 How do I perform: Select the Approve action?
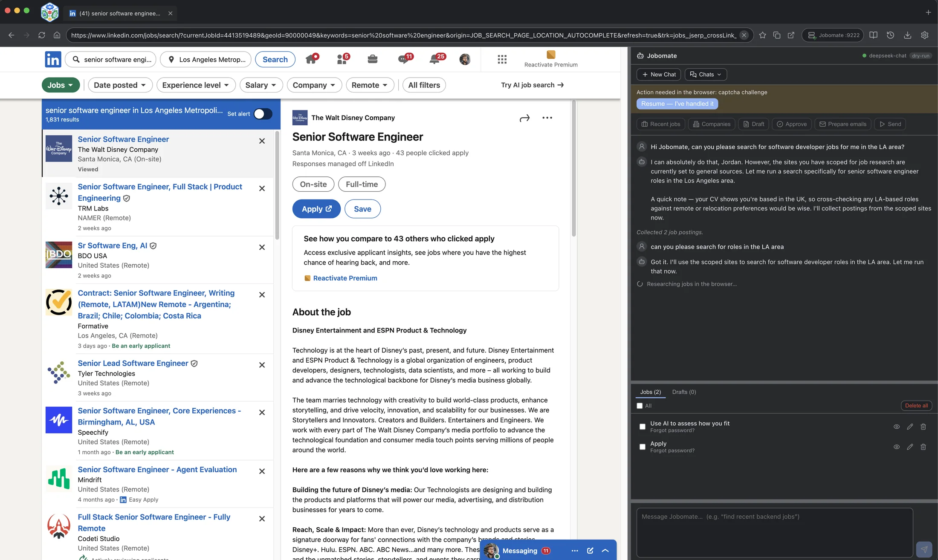pos(792,124)
